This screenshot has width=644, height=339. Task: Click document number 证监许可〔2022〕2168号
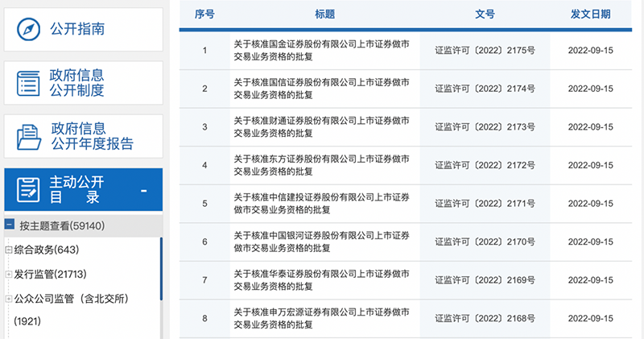tap(485, 318)
